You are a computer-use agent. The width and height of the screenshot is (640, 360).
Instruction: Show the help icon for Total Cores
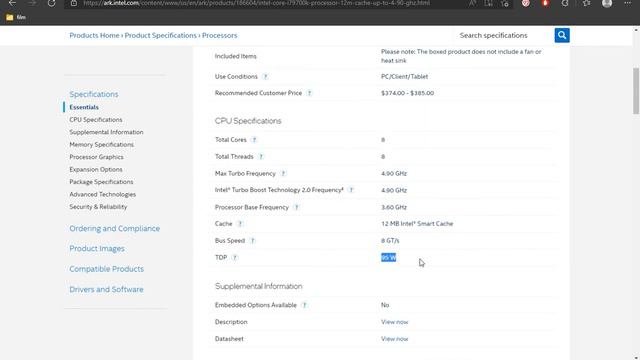(254, 140)
